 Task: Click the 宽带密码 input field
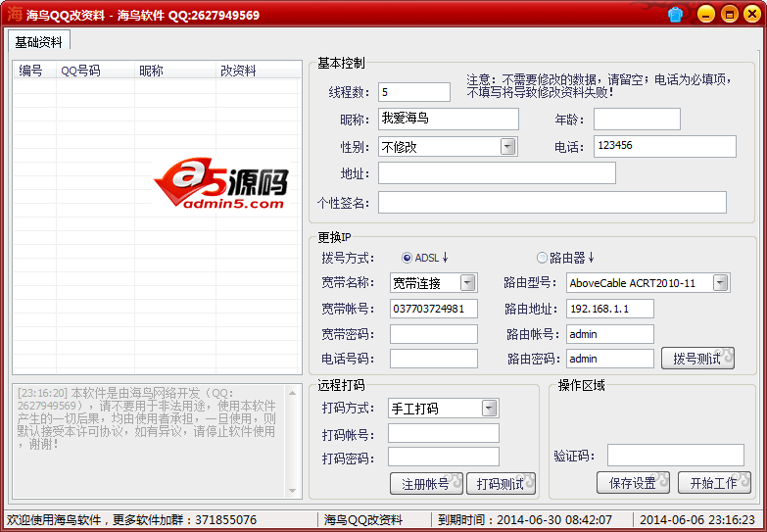(x=434, y=334)
